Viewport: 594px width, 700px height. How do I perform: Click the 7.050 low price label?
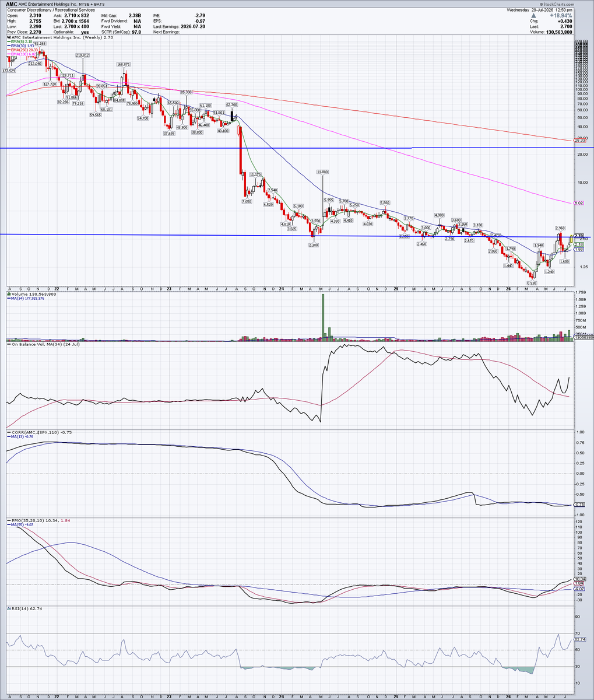[247, 201]
